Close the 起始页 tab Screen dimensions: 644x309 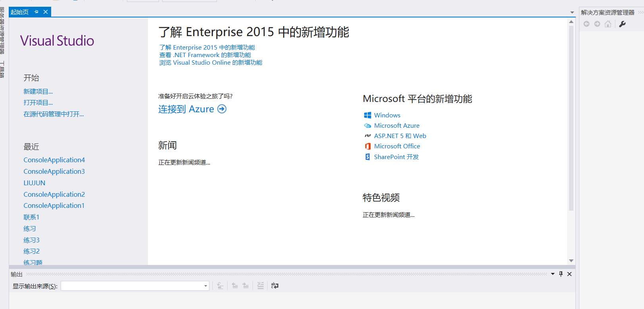pyautogui.click(x=46, y=12)
